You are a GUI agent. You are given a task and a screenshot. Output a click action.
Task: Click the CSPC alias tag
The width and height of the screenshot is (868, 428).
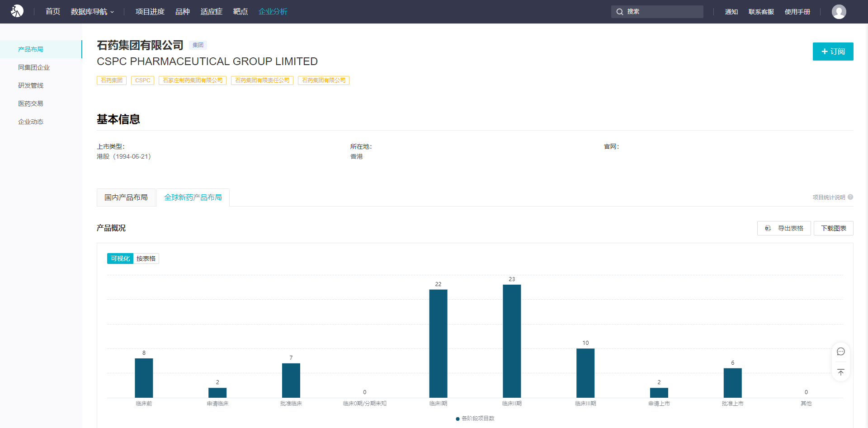coord(142,80)
